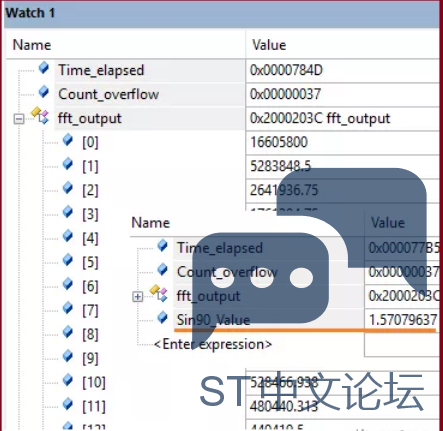Click the icon beside element [3]
Image resolution: width=443 pixels, height=431 pixels.
(68, 212)
